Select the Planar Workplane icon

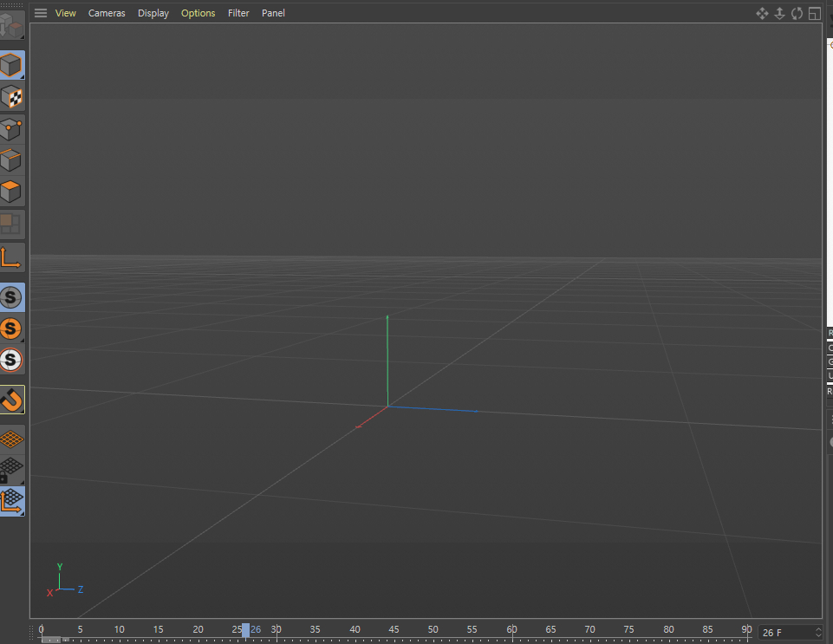[11, 501]
